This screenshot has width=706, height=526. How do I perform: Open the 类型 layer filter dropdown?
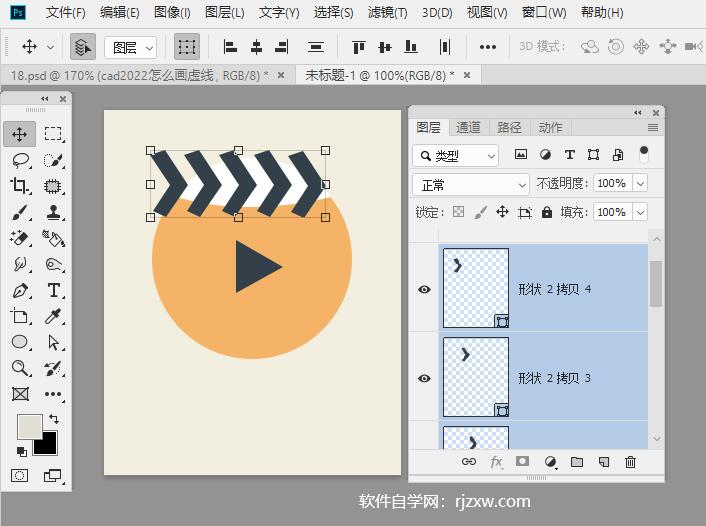[456, 155]
